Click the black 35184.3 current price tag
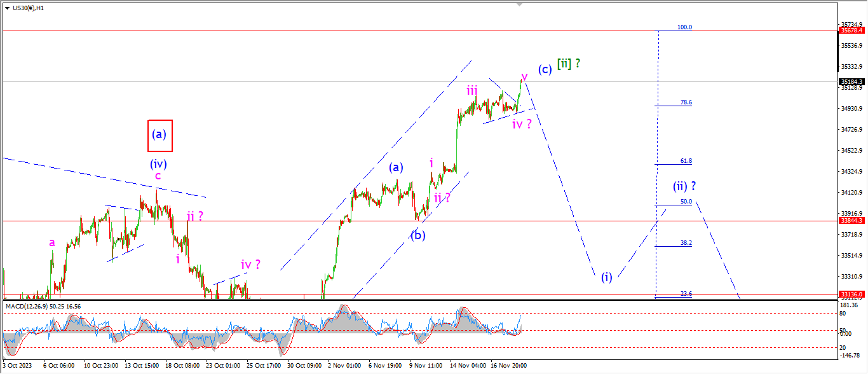The width and height of the screenshot is (868, 374). coord(852,82)
